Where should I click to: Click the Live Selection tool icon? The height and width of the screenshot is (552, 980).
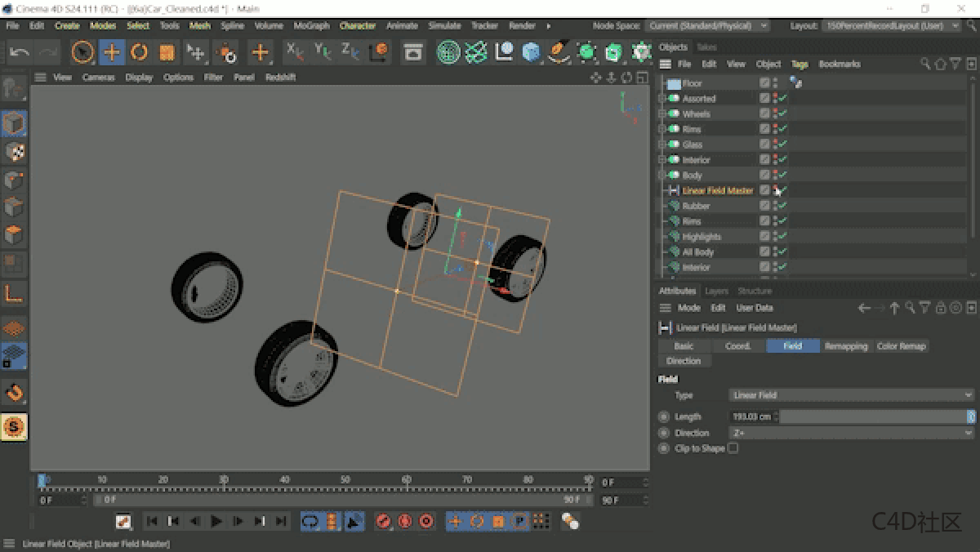pos(85,52)
